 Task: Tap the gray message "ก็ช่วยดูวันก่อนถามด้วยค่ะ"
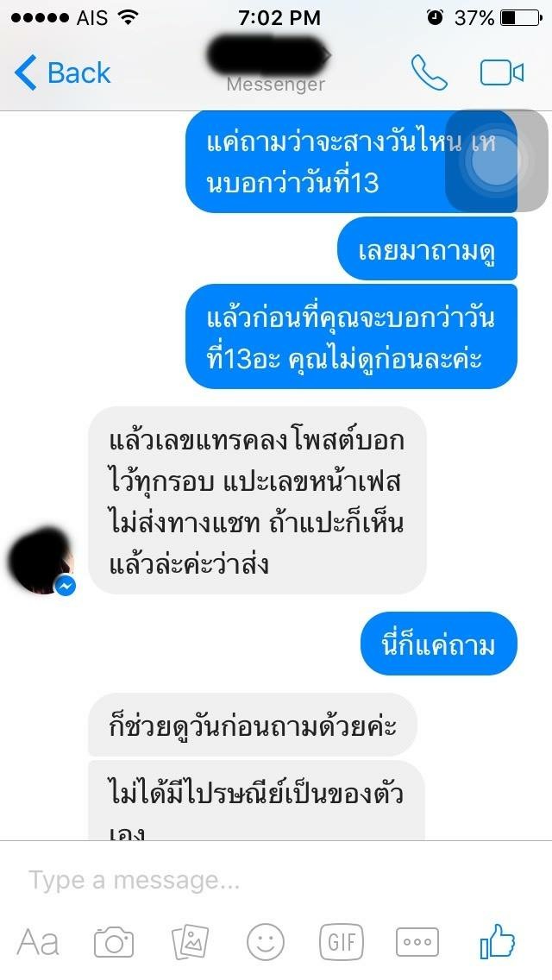[253, 725]
